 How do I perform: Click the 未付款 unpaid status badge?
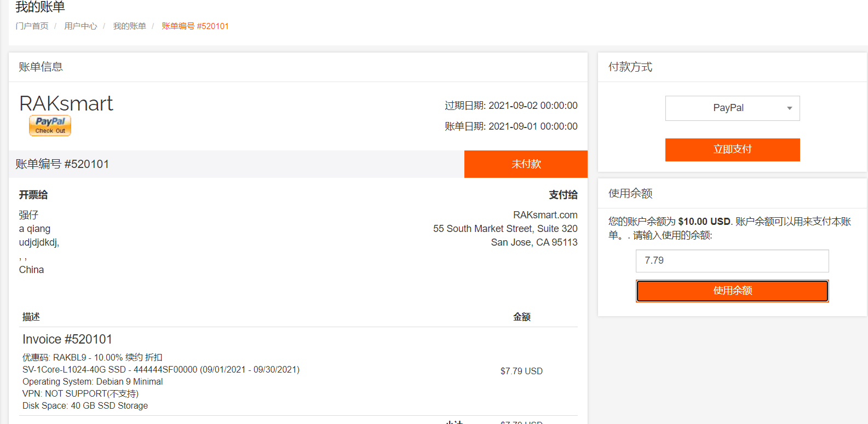pyautogui.click(x=526, y=164)
